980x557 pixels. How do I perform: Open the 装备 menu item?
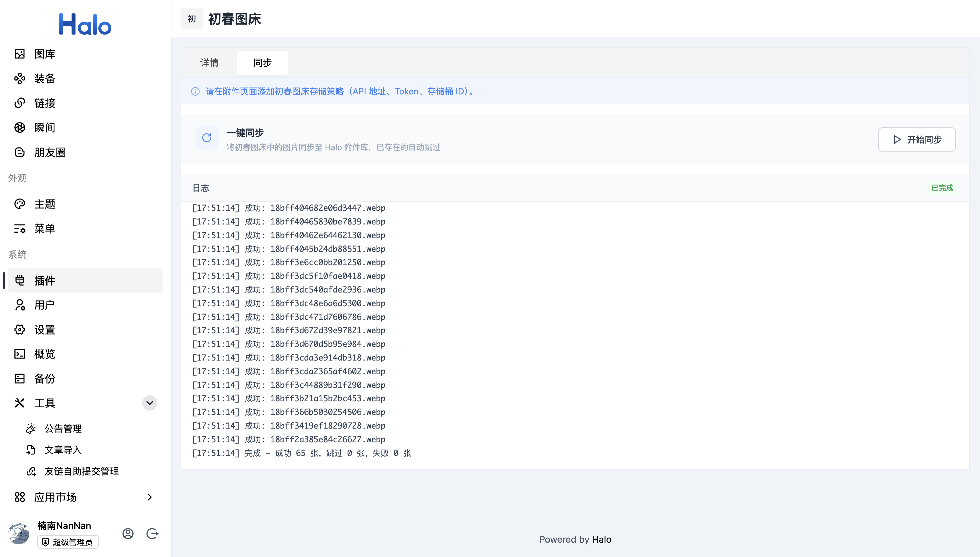click(85, 78)
